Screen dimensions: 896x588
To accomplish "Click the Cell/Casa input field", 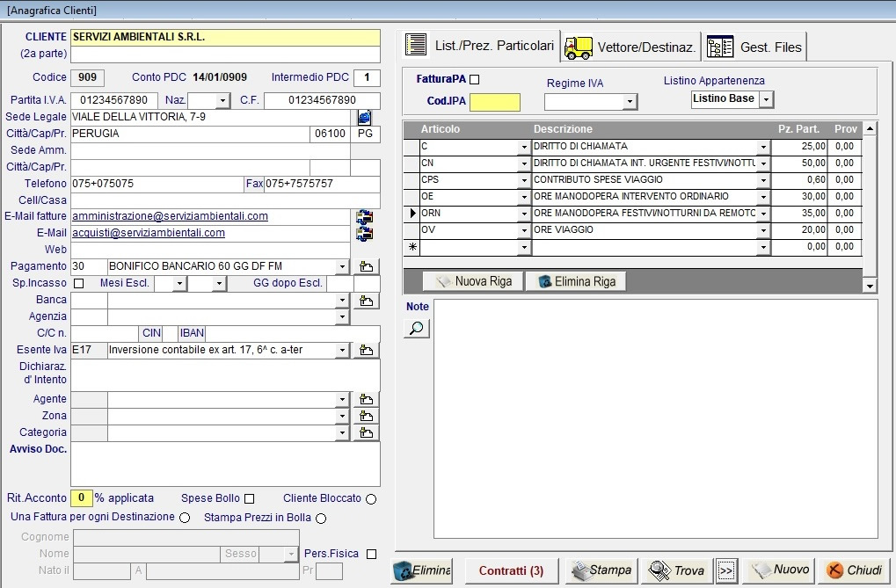I will (x=225, y=200).
